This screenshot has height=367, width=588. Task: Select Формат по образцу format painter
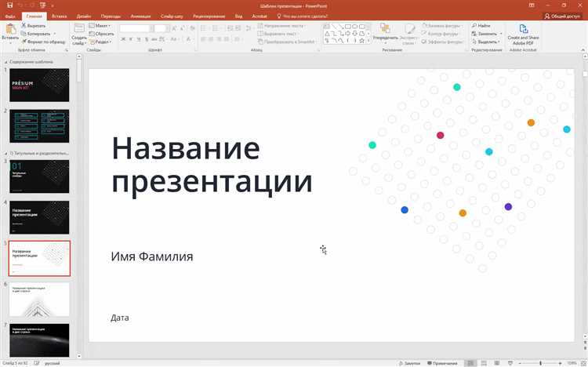pyautogui.click(x=43, y=42)
